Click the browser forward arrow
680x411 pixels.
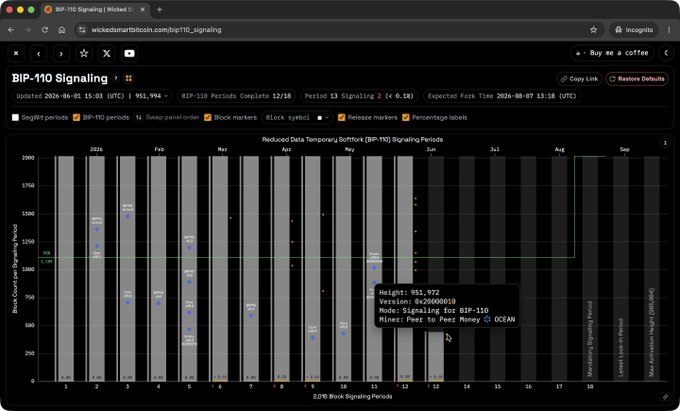click(28, 30)
